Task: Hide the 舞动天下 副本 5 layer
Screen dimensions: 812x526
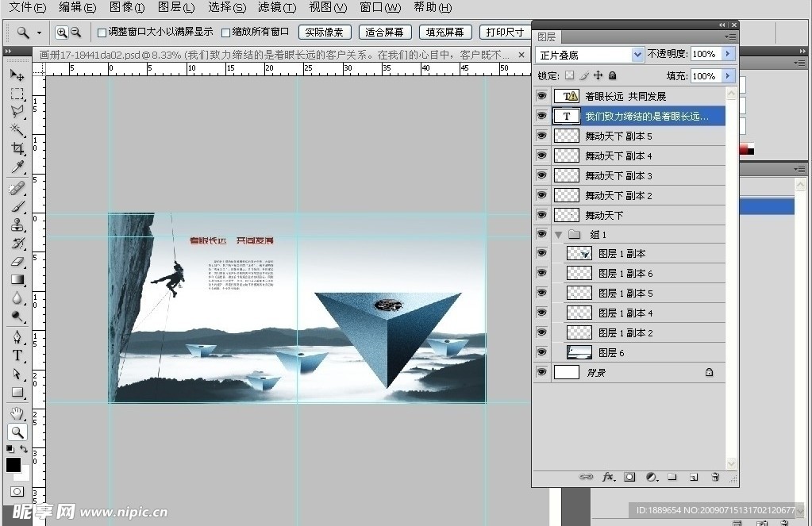Action: [x=541, y=136]
